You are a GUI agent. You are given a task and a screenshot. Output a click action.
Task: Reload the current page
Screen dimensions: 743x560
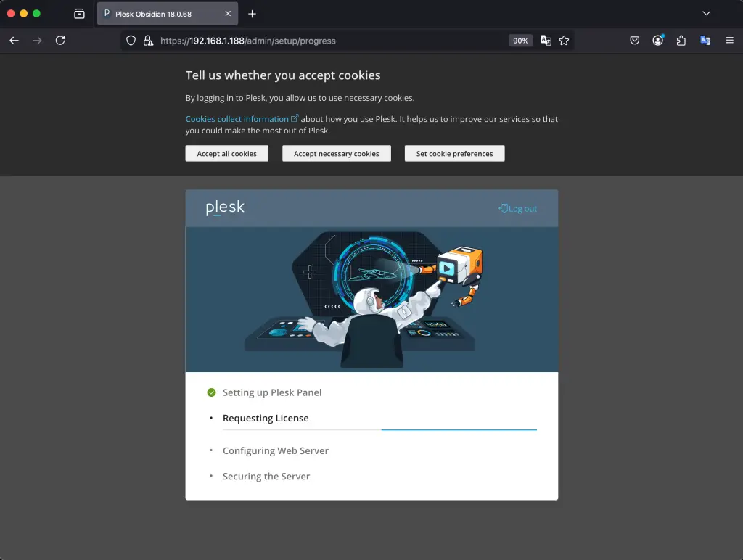coord(60,41)
